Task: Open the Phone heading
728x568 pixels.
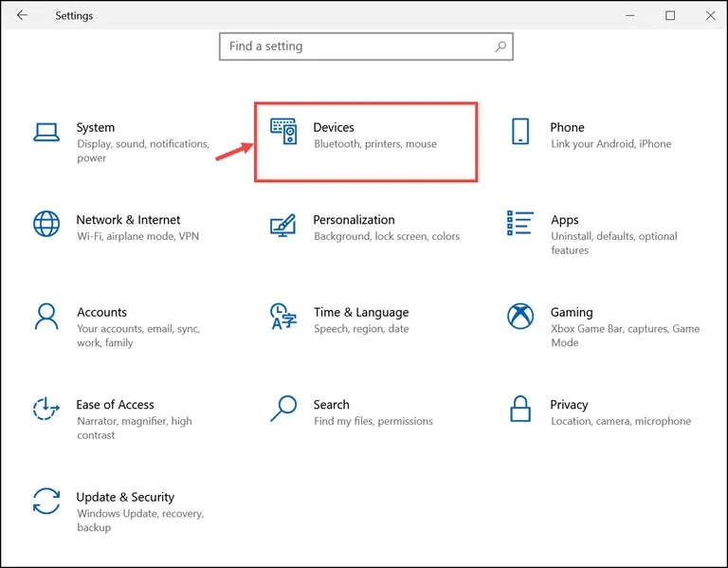Action: [x=568, y=127]
